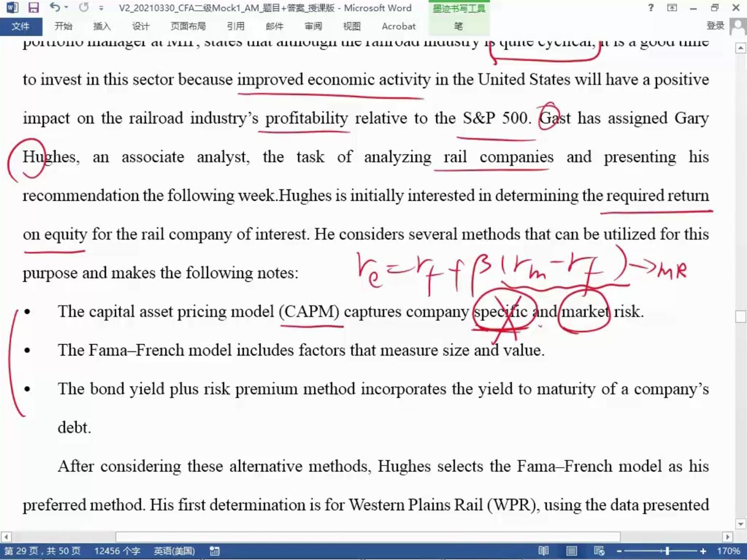Click the zoom slider handle
This screenshot has height=560, width=747.
[667, 551]
